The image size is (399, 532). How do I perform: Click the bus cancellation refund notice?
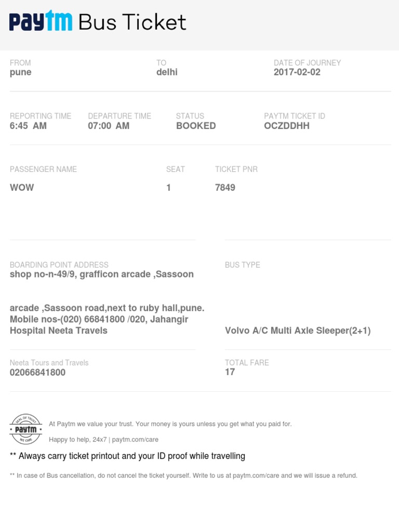point(183,475)
